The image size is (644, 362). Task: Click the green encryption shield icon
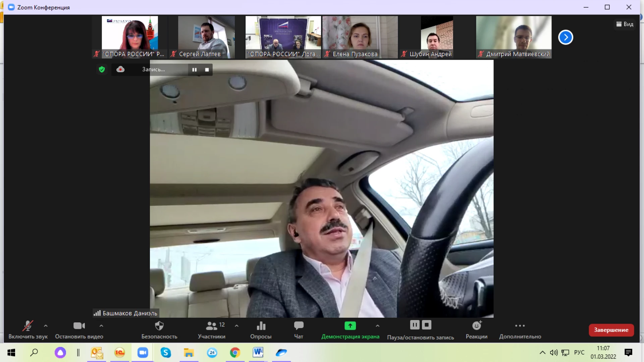(102, 69)
